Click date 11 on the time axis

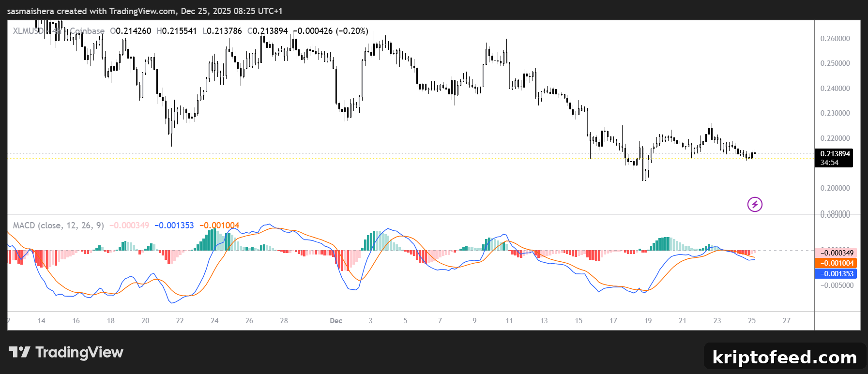(x=509, y=321)
